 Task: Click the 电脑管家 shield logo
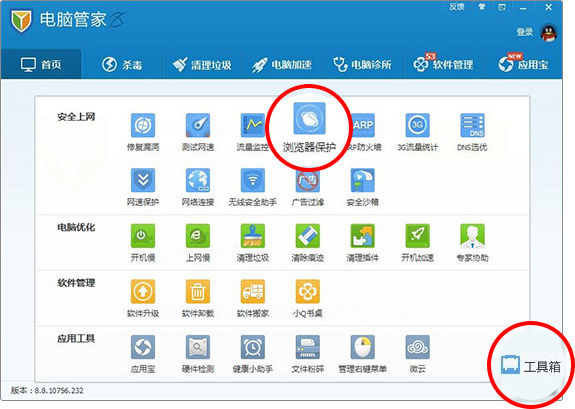(21, 21)
